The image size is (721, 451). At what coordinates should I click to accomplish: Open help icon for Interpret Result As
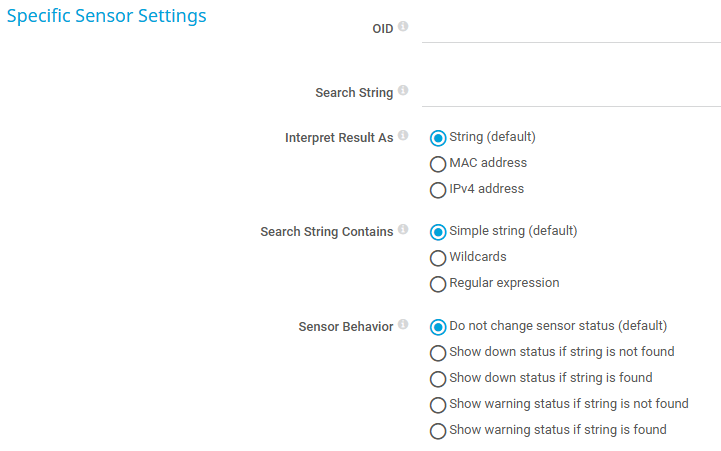(x=403, y=136)
